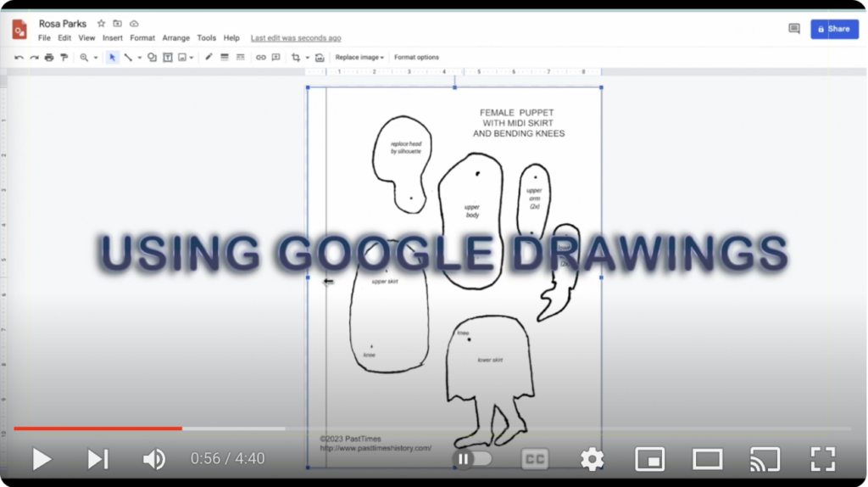The height and width of the screenshot is (487, 868).
Task: Enable miniplayer mode
Action: [650, 459]
